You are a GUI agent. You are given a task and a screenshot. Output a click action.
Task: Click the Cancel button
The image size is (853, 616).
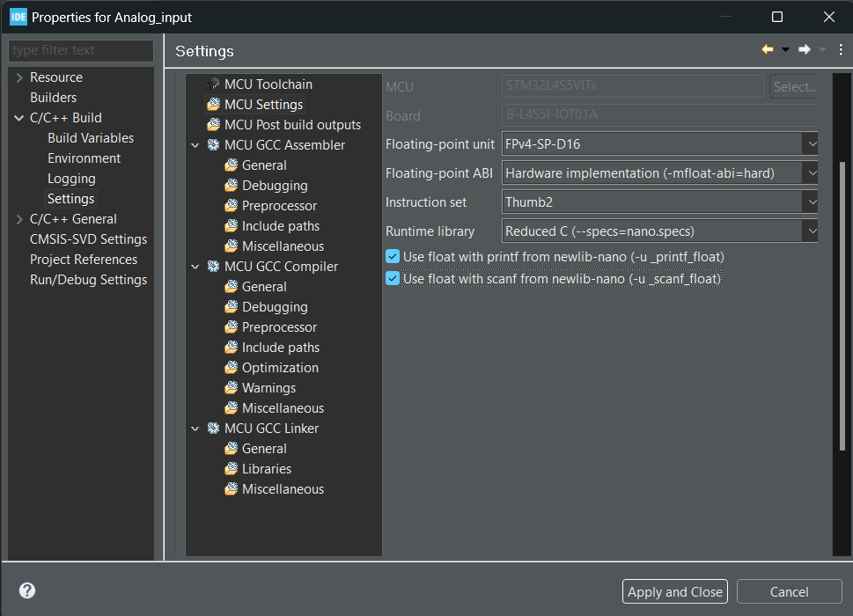click(789, 592)
